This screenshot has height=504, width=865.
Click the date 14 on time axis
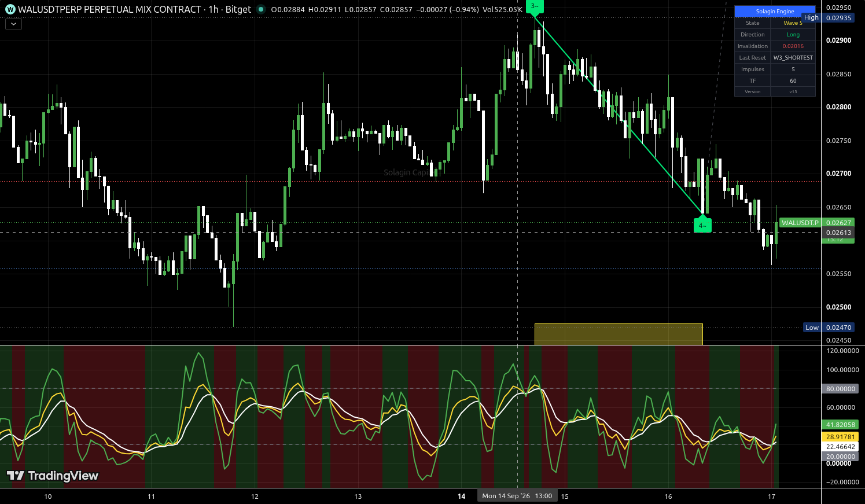[x=461, y=496]
